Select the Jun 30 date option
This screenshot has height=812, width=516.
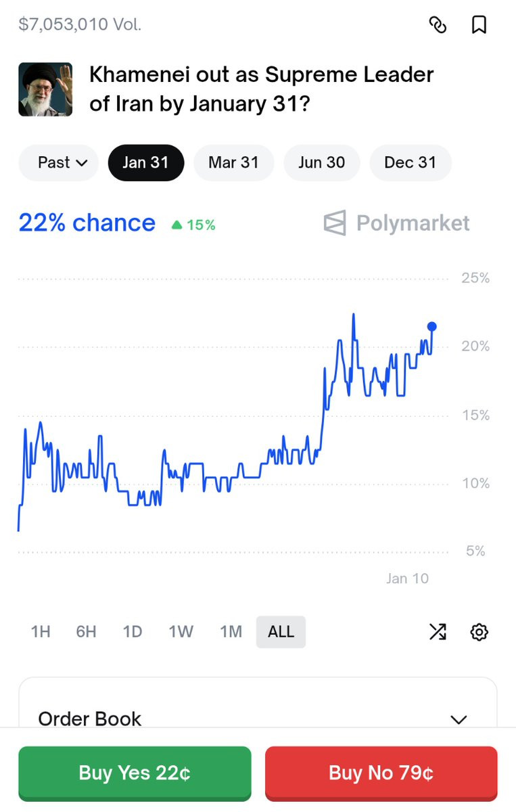[321, 162]
